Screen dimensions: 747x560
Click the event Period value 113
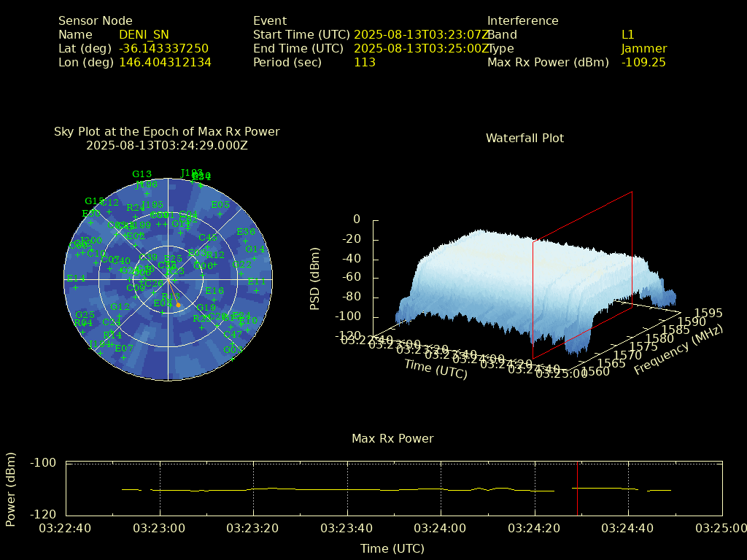point(364,62)
